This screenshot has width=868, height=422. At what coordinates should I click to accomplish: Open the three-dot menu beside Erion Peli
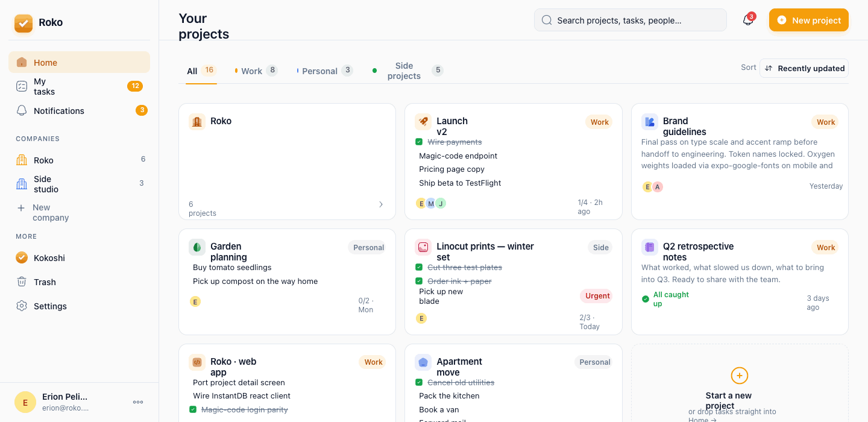pyautogui.click(x=138, y=402)
